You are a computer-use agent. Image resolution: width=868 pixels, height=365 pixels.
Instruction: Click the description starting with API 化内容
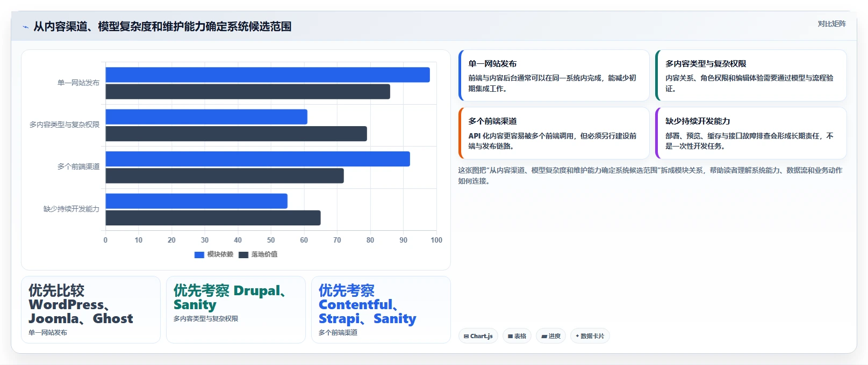pyautogui.click(x=553, y=141)
